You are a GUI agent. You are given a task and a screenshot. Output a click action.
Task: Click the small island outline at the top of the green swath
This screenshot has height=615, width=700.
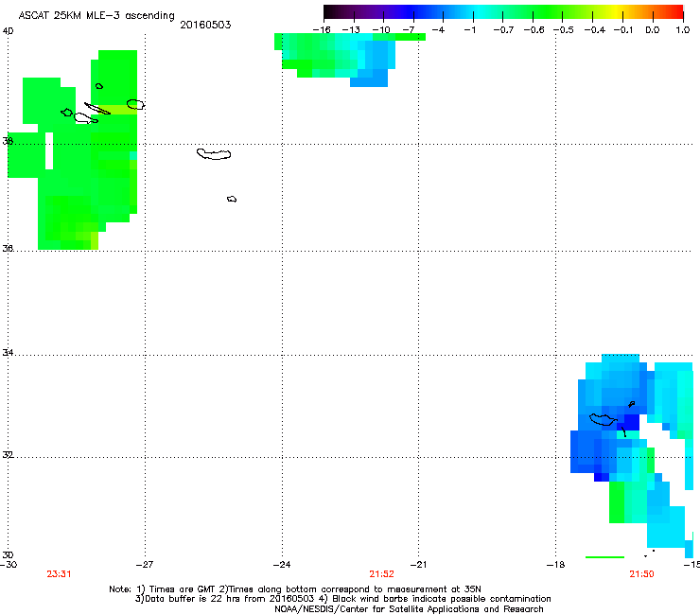pos(99,86)
